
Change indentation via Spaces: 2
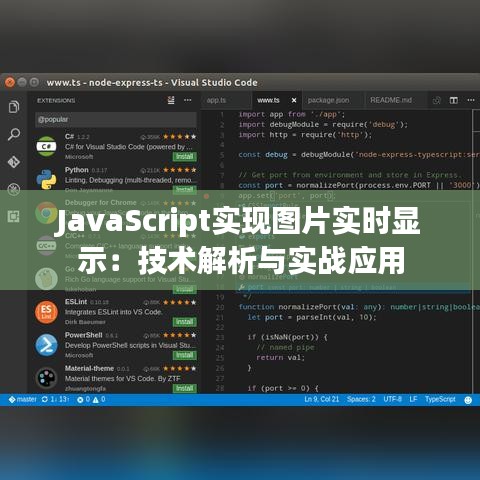(x=361, y=399)
